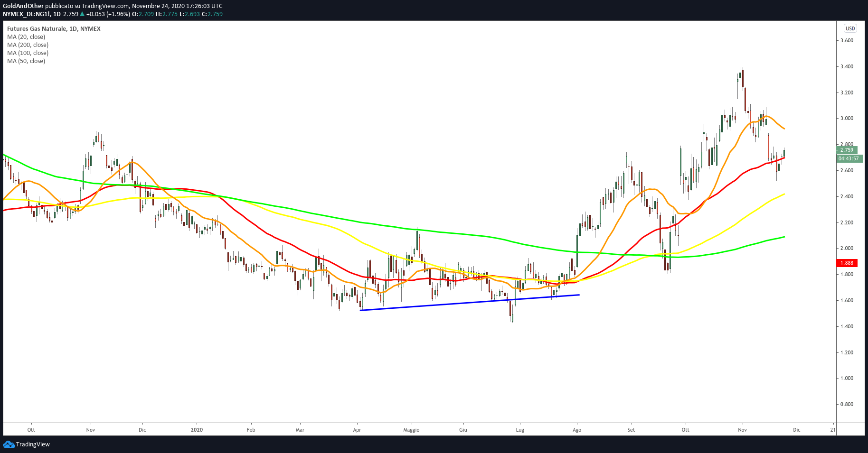Select the MA (200, close) indicator label

coord(28,45)
